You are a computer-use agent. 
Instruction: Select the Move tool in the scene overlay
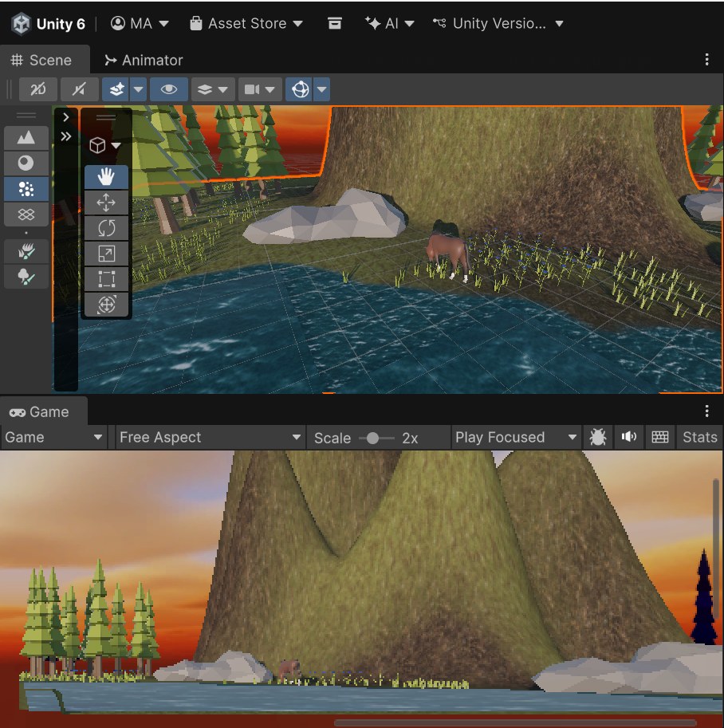pyautogui.click(x=106, y=203)
